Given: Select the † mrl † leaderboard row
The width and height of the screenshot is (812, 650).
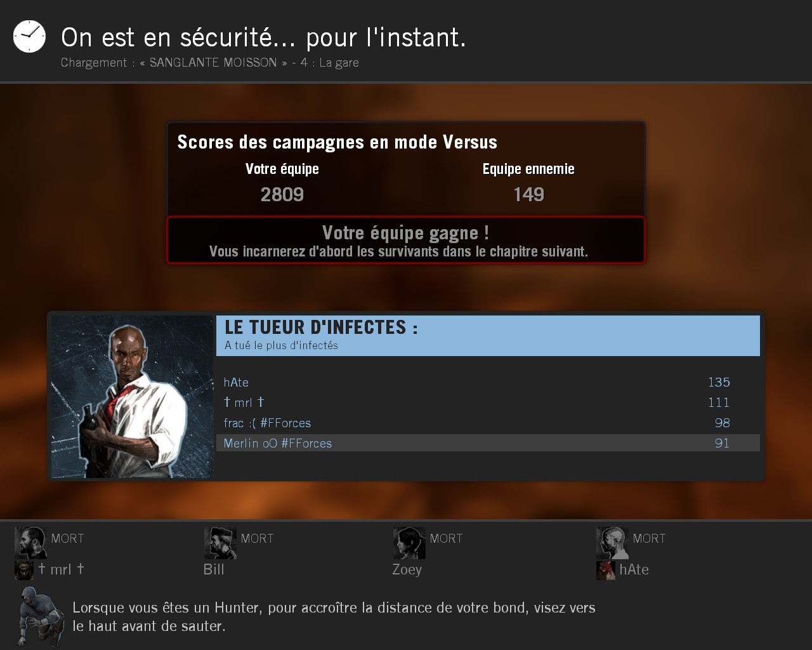Looking at the screenshot, I should 488,402.
